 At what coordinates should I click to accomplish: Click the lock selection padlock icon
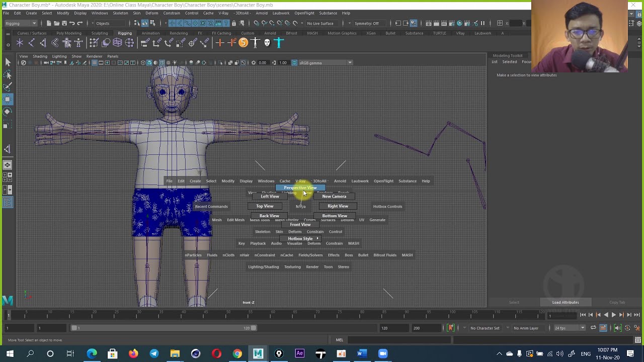(234, 23)
